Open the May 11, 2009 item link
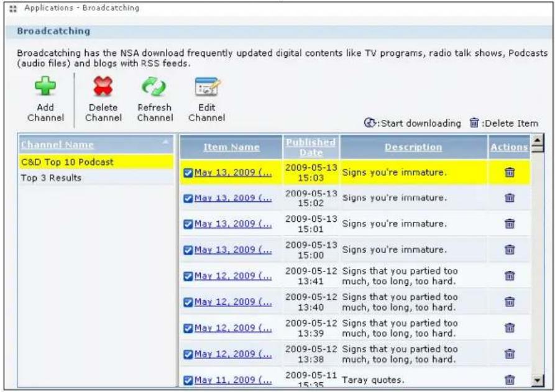Viewport: 555px width, 392px height. point(233,380)
